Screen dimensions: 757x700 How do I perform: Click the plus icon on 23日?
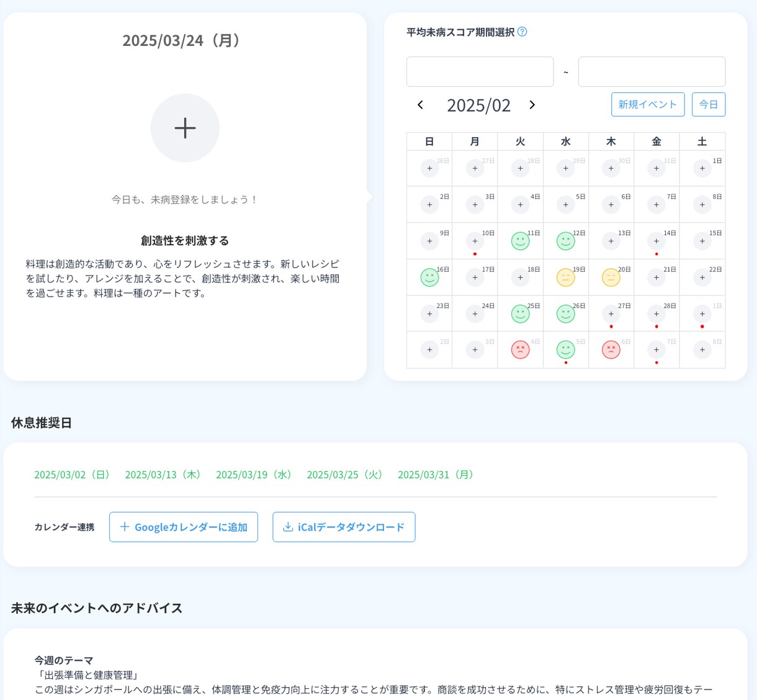pos(429,314)
